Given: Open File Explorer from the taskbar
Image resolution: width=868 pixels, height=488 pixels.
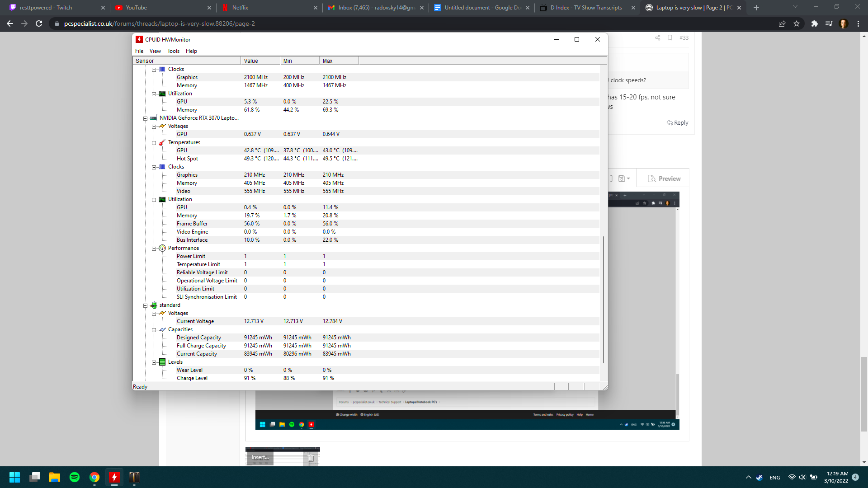Looking at the screenshot, I should coord(55,477).
